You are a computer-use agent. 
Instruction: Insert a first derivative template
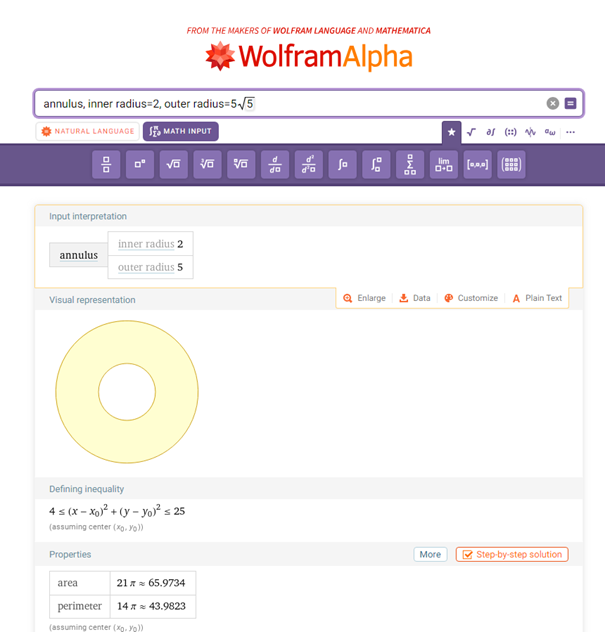pyautogui.click(x=275, y=164)
